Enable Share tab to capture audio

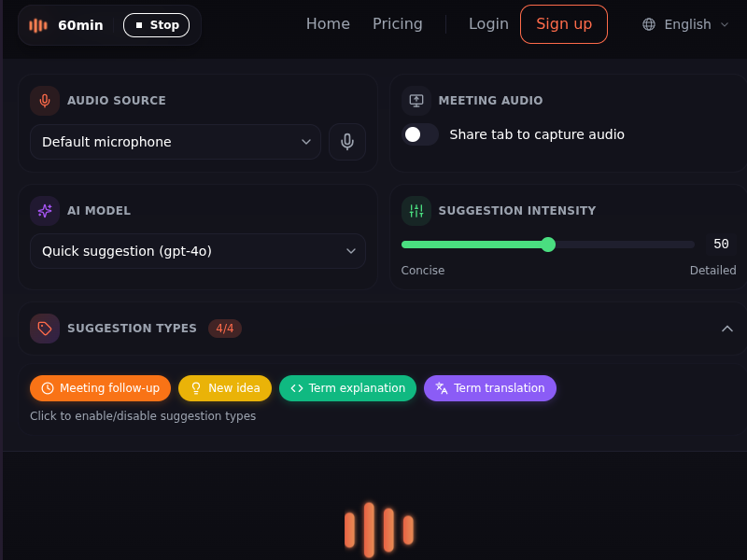tap(420, 134)
